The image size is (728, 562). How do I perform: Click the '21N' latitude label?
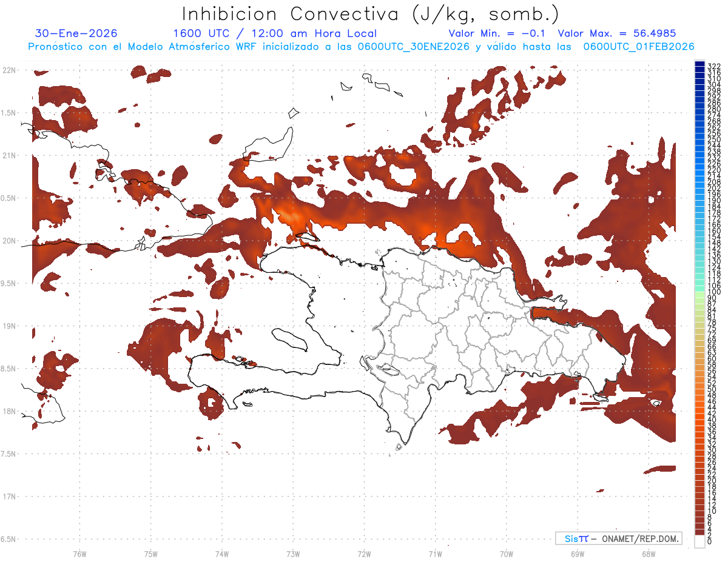tap(8, 156)
